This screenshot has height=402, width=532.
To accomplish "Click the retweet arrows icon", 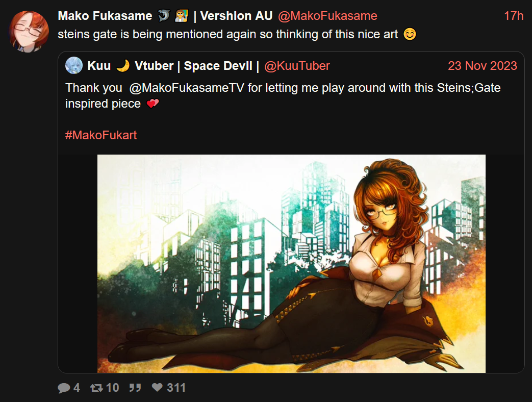I will point(96,388).
